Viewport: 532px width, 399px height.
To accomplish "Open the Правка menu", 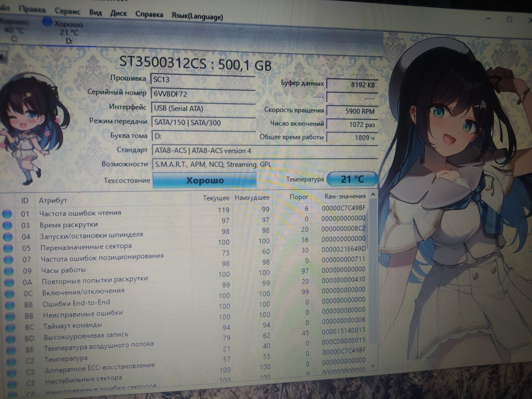I will pyautogui.click(x=32, y=10).
